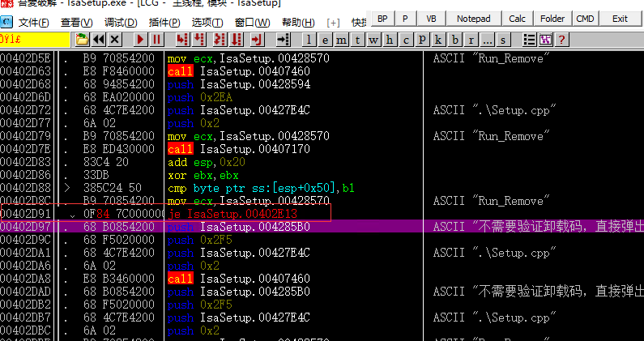Click the C system menu icon

pyautogui.click(x=6, y=22)
